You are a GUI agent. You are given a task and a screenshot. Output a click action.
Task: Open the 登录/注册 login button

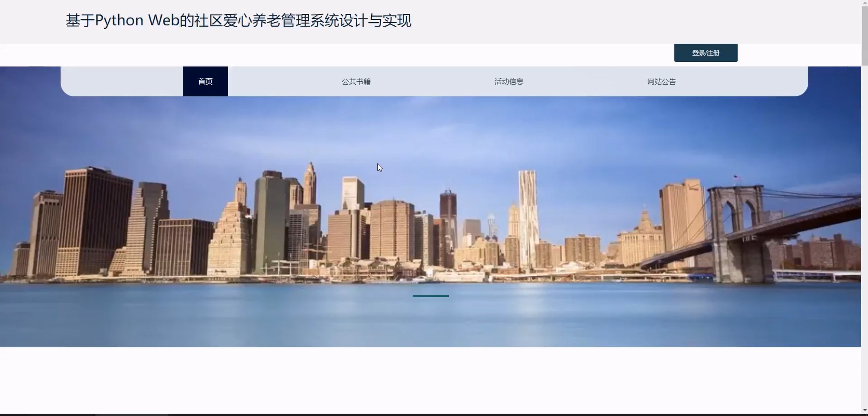[x=705, y=53]
